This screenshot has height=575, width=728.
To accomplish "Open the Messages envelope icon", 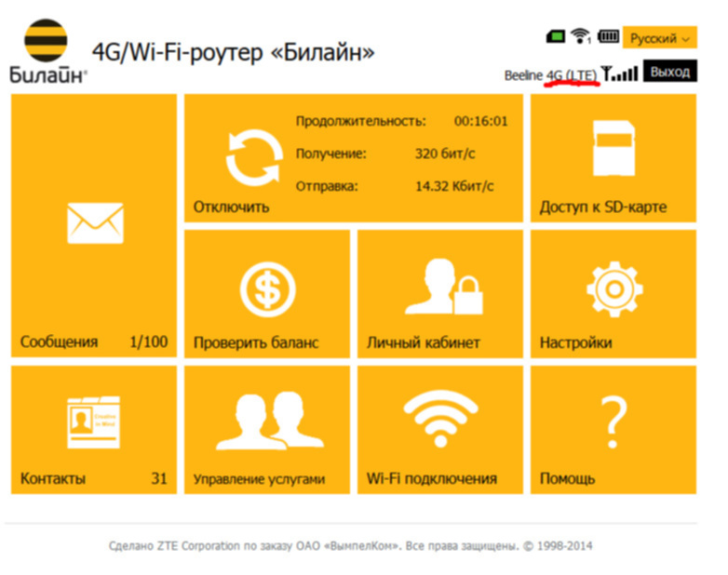I will (x=95, y=222).
